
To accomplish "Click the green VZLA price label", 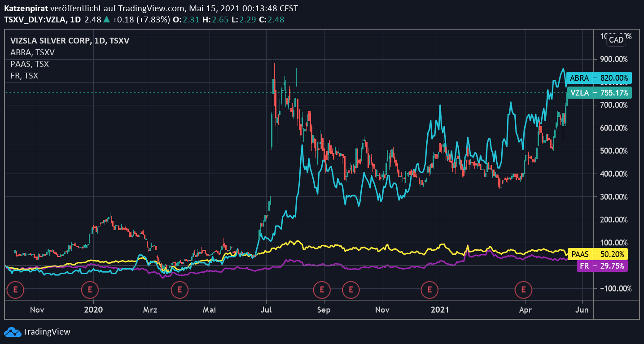I will [x=579, y=93].
